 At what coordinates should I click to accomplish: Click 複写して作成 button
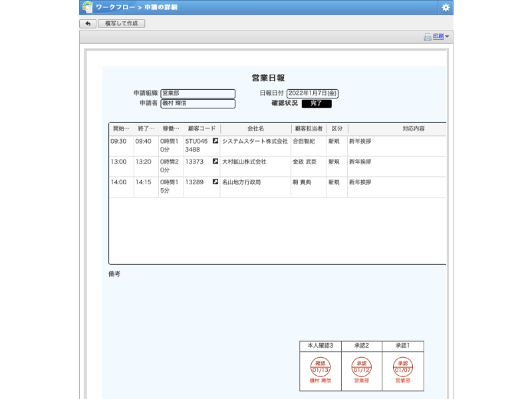[122, 23]
